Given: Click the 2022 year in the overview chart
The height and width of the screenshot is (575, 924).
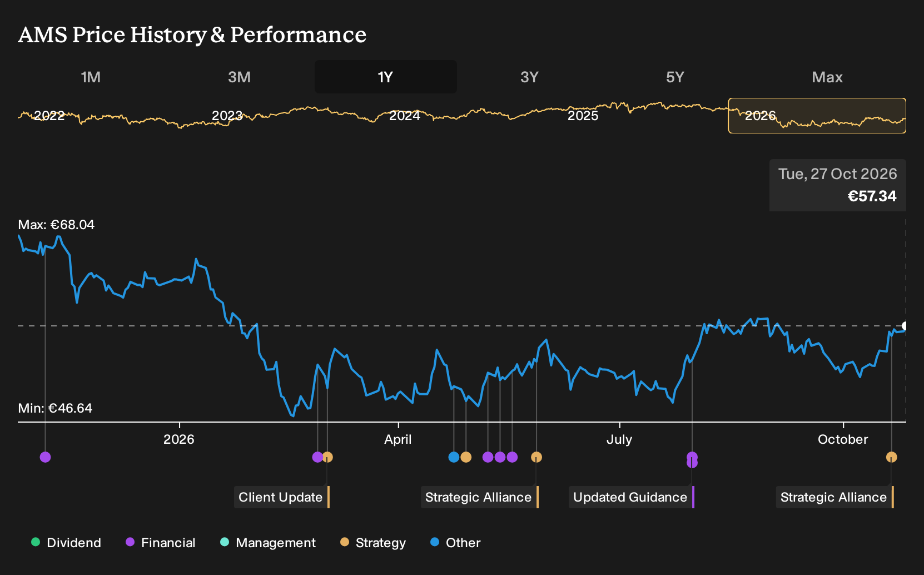Looking at the screenshot, I should point(49,116).
